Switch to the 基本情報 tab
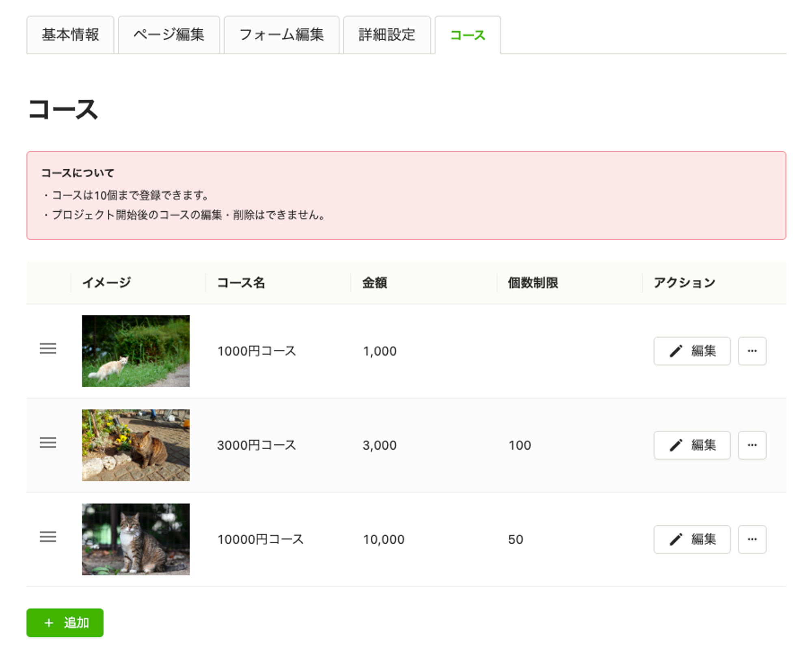The width and height of the screenshot is (812, 659). 71,35
